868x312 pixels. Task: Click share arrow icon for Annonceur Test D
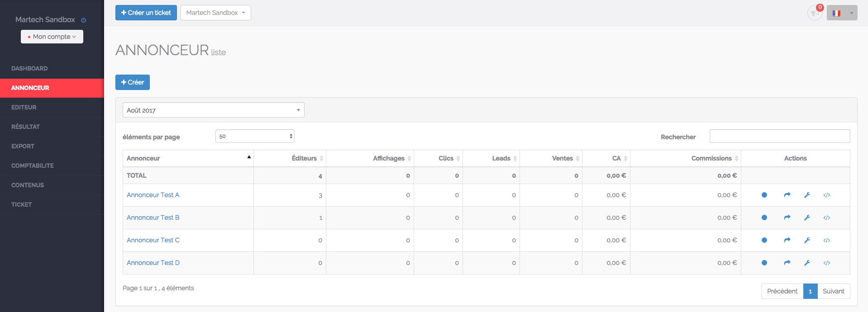pyautogui.click(x=787, y=263)
